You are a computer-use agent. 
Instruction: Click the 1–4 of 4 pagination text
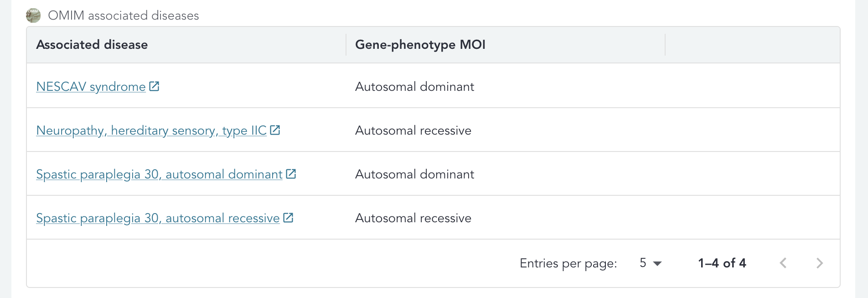[722, 263]
